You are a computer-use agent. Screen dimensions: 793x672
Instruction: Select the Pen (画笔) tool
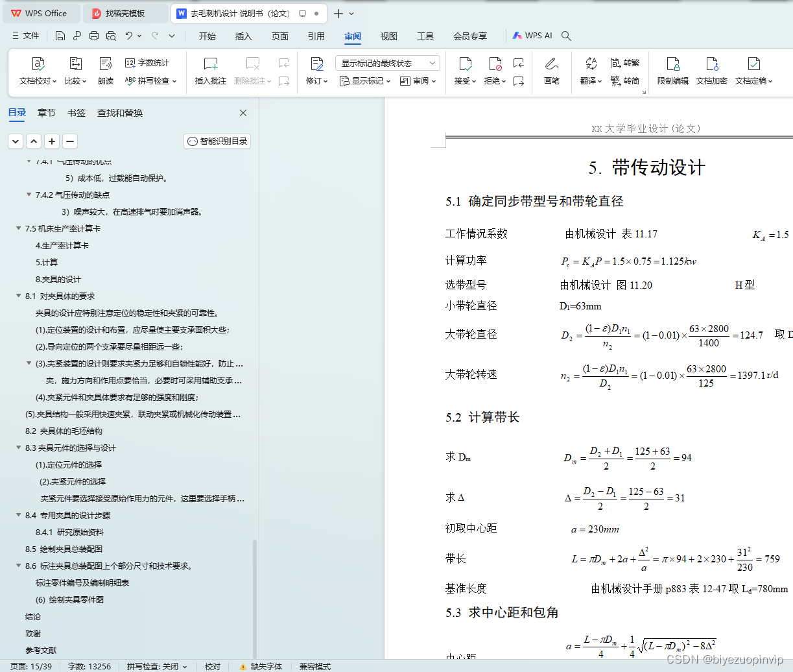(552, 64)
